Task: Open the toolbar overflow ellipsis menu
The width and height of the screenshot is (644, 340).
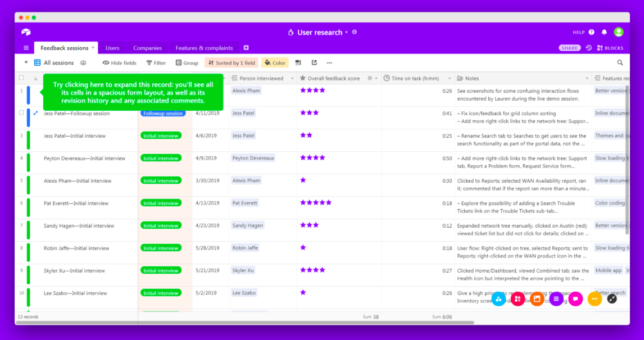Action: click(x=329, y=62)
